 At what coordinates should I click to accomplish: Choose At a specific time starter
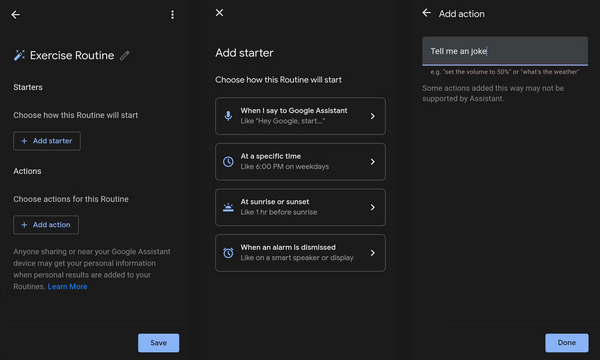click(x=300, y=161)
